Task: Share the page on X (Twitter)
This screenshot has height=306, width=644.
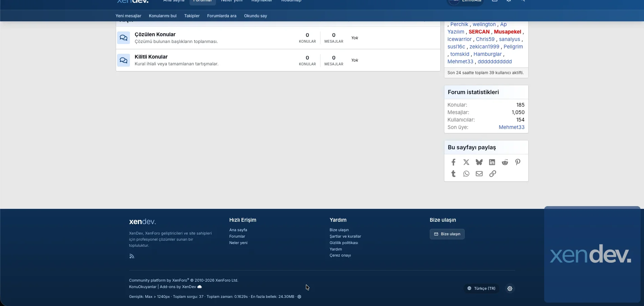Action: (466, 162)
